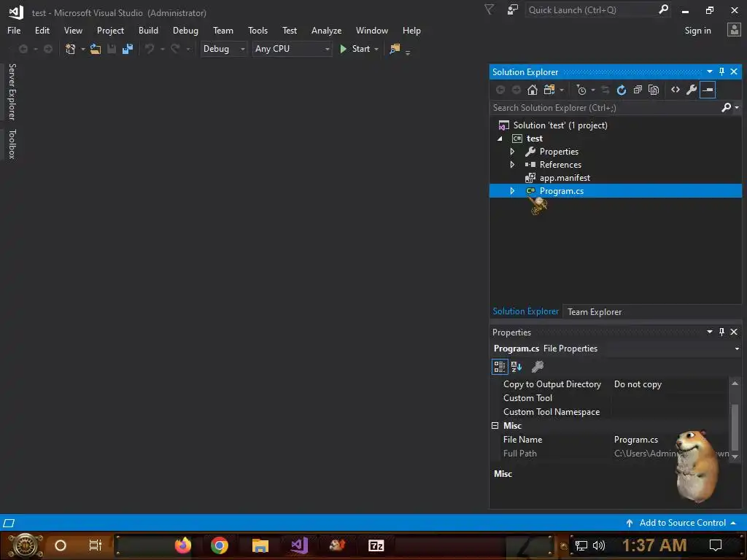Open File Explorer from the taskbar
Screen dimensions: 747x560
tap(260, 545)
